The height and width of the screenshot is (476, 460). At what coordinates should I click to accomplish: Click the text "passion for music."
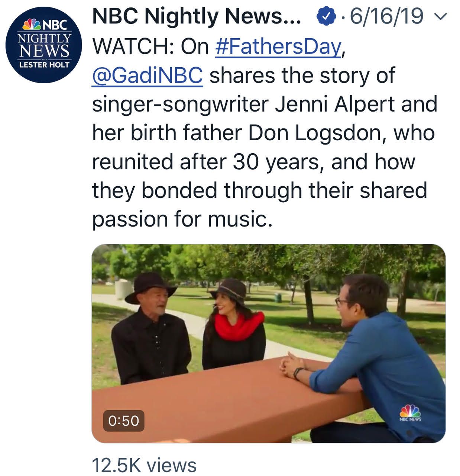pos(182,219)
